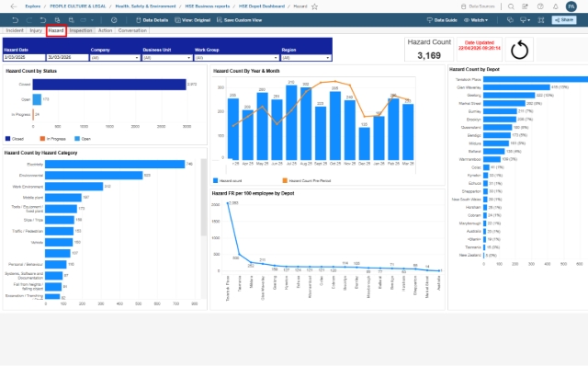
Task: Click the Hazard Category chart vertical scrollbar
Action: [x=204, y=198]
